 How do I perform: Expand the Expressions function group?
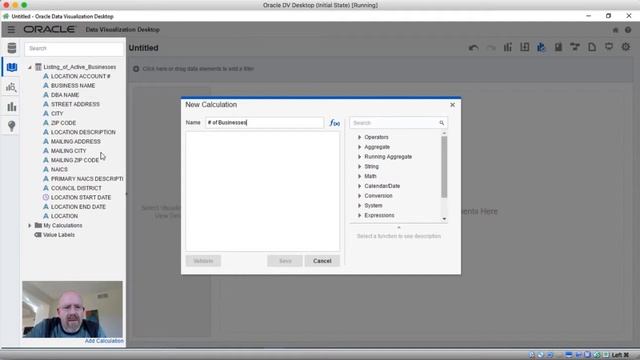coord(360,216)
